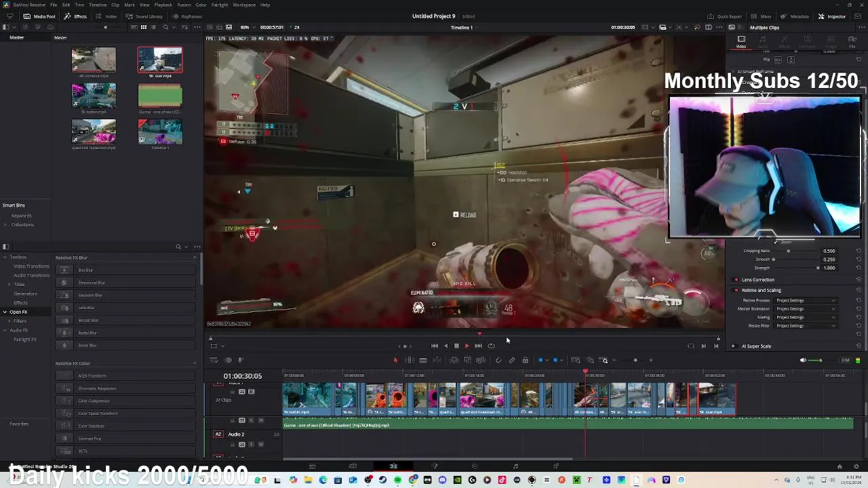Open the File menu
Viewport: 868px width, 488px height.
coord(53,5)
